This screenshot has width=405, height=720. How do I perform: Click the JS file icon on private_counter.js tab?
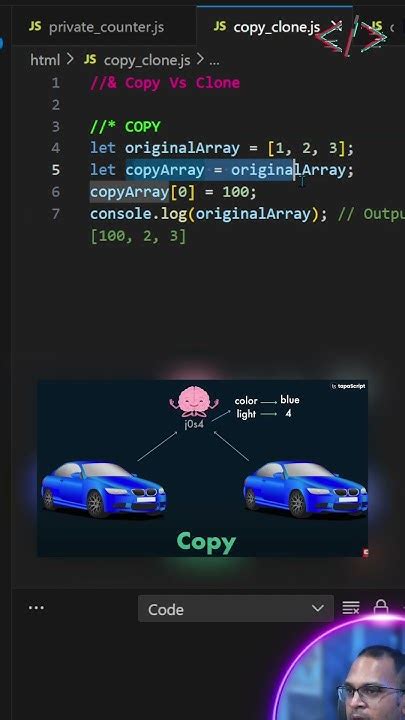(35, 27)
